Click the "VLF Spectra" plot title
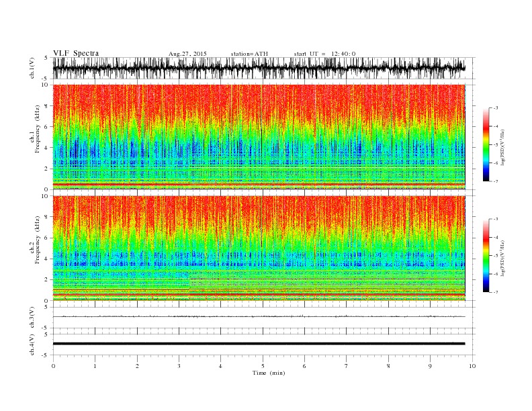This screenshot has height=411, width=532. pos(76,53)
